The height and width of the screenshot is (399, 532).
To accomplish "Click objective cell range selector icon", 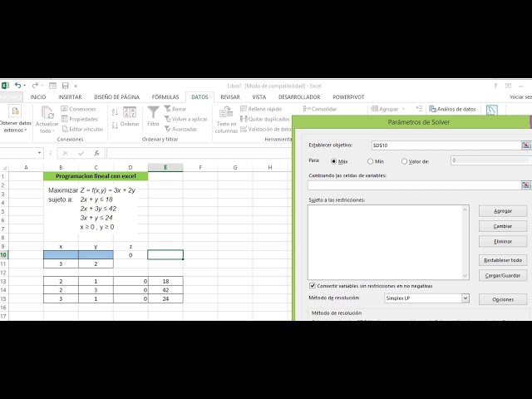I will point(525,145).
